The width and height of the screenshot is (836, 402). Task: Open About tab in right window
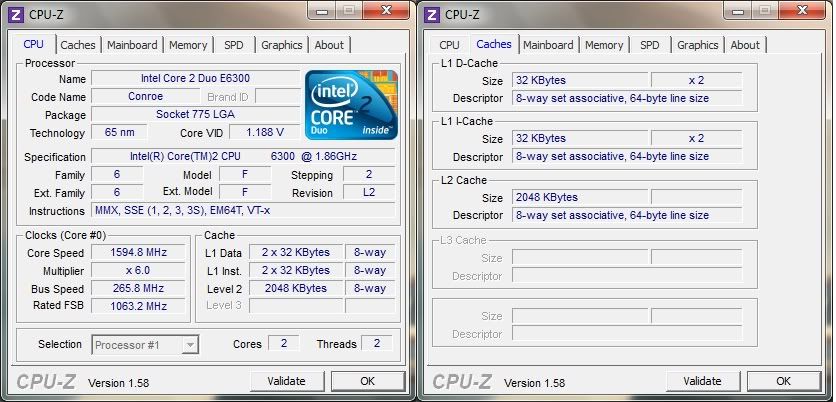click(745, 45)
